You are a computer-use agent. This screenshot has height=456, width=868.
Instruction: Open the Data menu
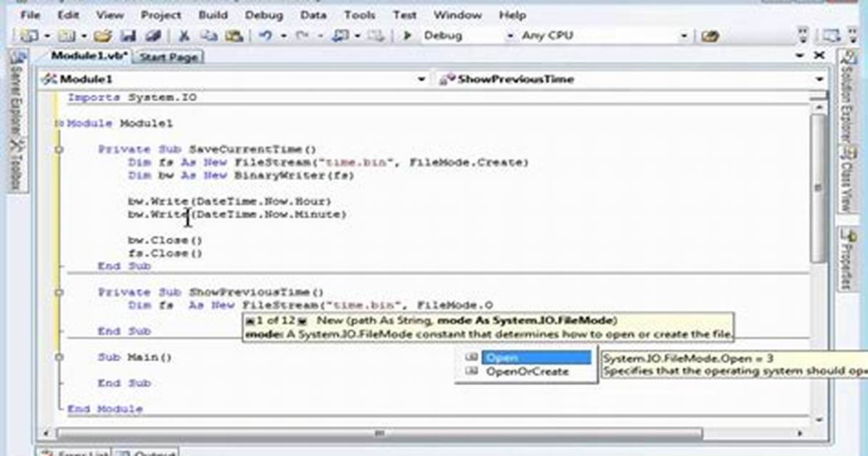click(314, 15)
